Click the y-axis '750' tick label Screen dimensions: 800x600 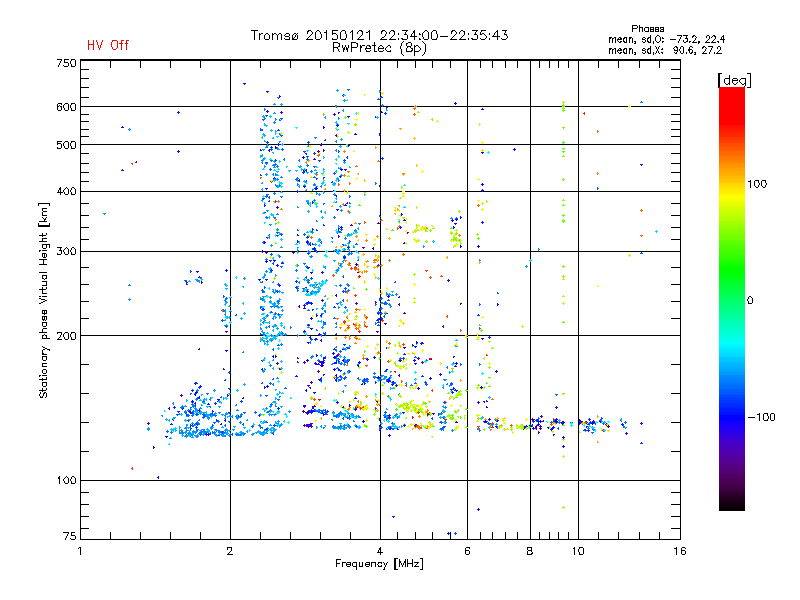click(67, 63)
